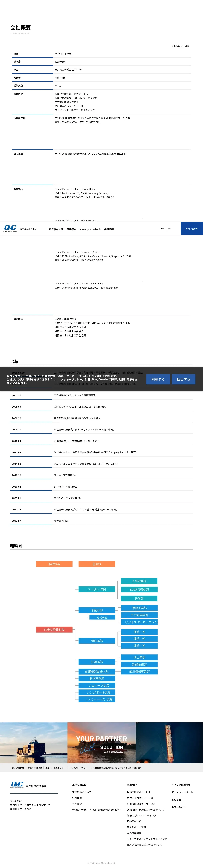This screenshot has height=868, width=203.
Task: Click the 事業紹介 footer column heading
Action: pyautogui.click(x=132, y=784)
